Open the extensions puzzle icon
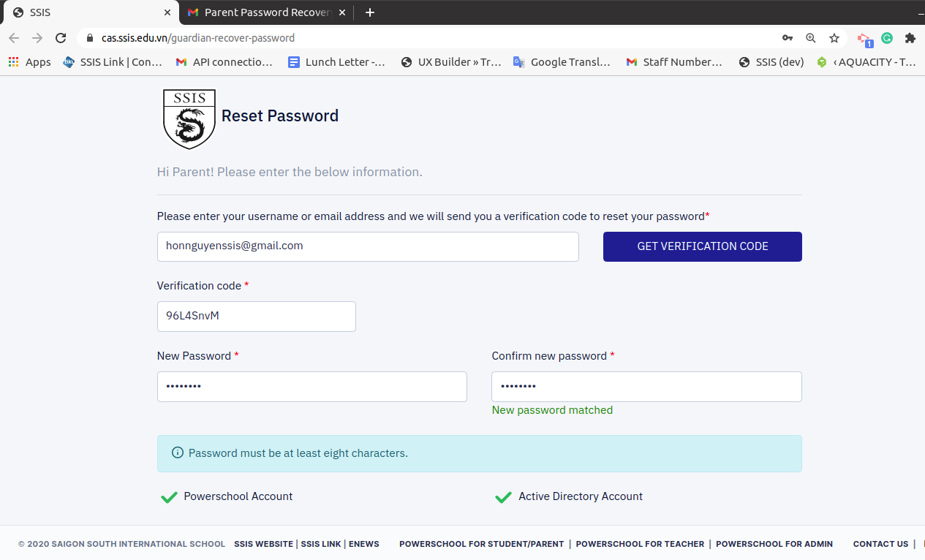 click(x=910, y=38)
